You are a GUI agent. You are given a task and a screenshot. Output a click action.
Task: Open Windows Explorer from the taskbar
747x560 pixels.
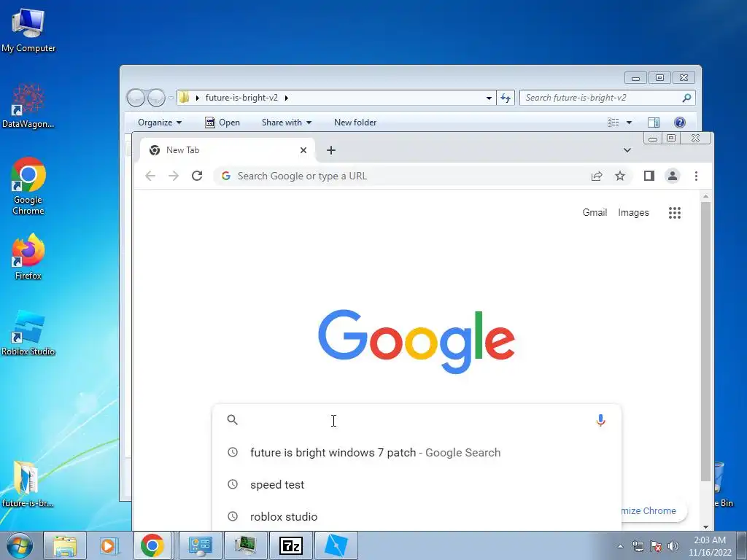(65, 545)
